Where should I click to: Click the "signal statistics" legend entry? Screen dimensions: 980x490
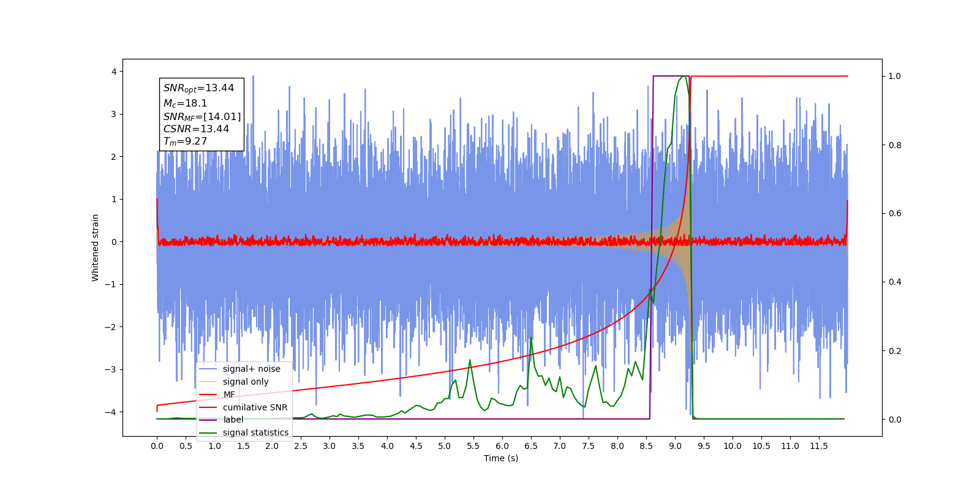click(x=255, y=432)
